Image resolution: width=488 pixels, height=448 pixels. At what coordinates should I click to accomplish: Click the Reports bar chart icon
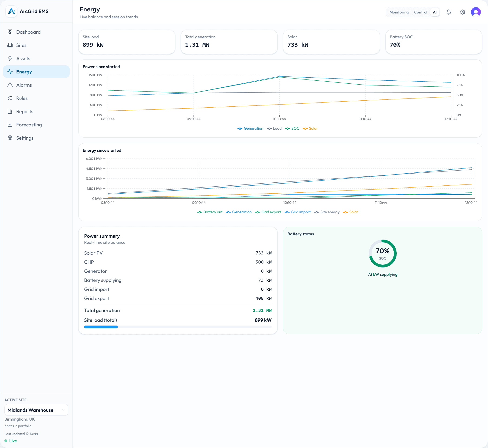coord(10,112)
